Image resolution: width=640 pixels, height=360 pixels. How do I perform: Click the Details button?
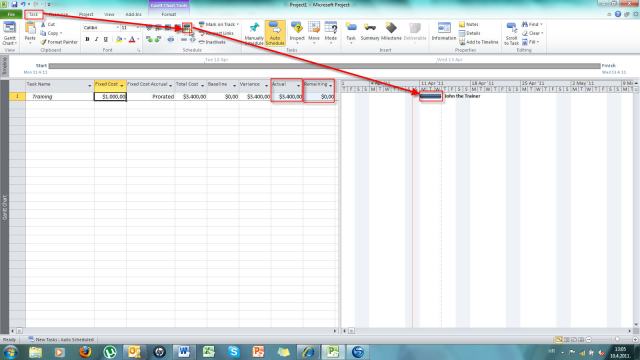[470, 33]
